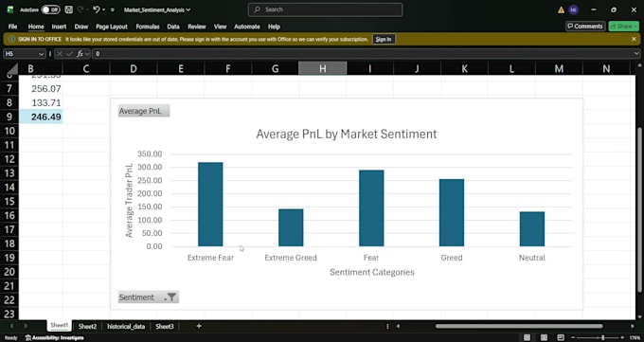Click highlighted cell 246.49
This screenshot has height=342, width=644.
point(41,117)
